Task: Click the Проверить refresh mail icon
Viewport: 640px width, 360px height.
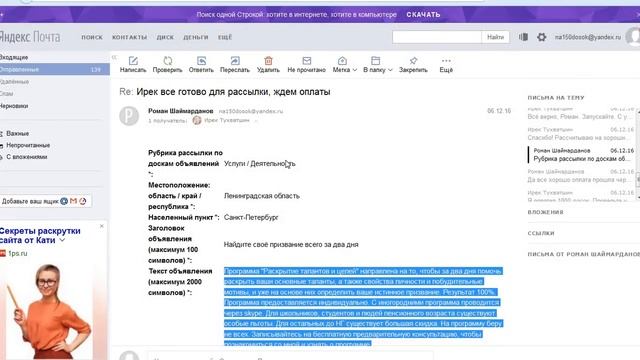Action: [167, 61]
